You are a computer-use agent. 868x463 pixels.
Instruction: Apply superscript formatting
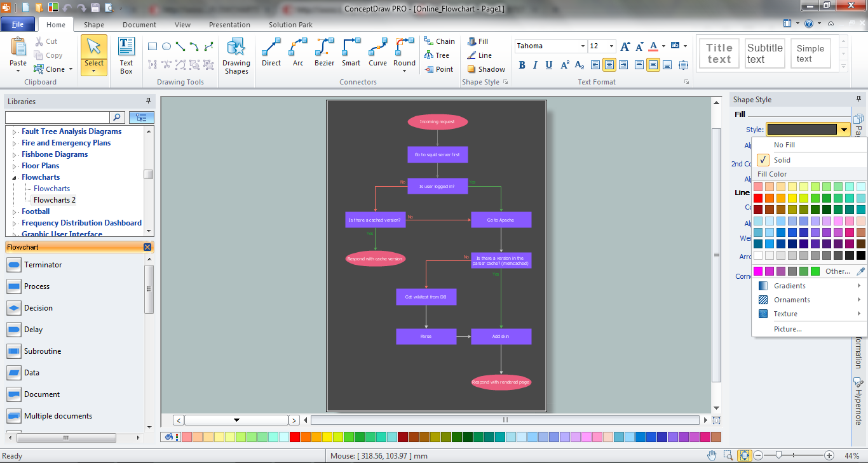coord(564,65)
